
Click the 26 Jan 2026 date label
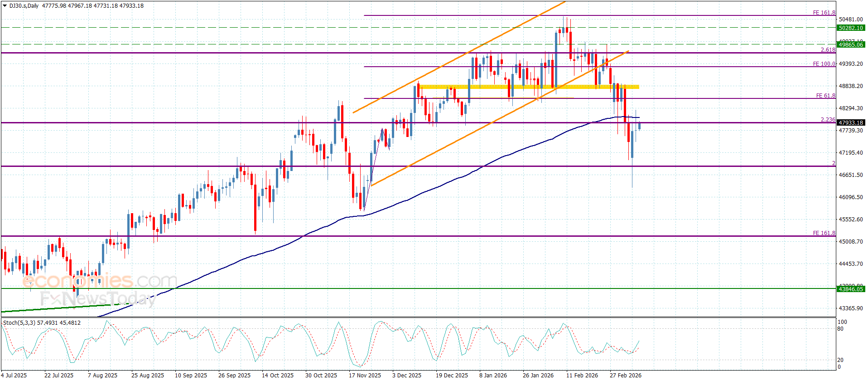tap(538, 376)
